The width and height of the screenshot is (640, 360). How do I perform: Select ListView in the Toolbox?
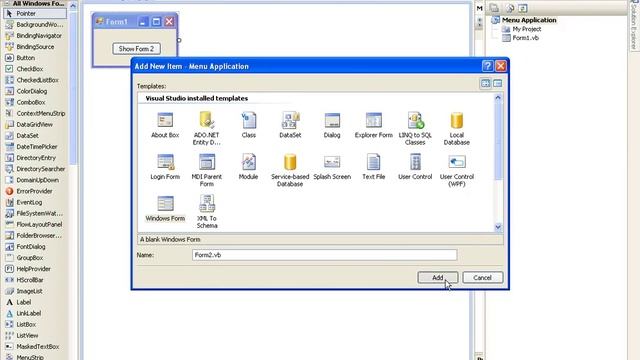[x=35, y=336]
